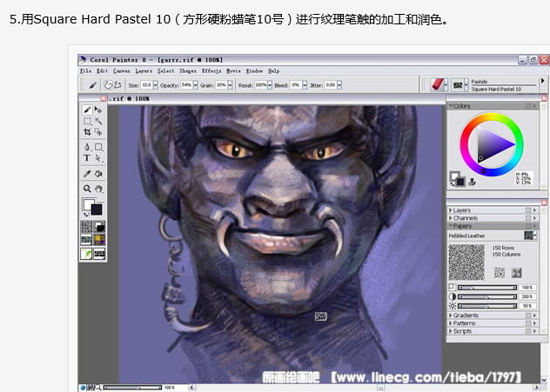The image size is (550, 392).
Task: Open the Effects menu
Action: click(211, 71)
